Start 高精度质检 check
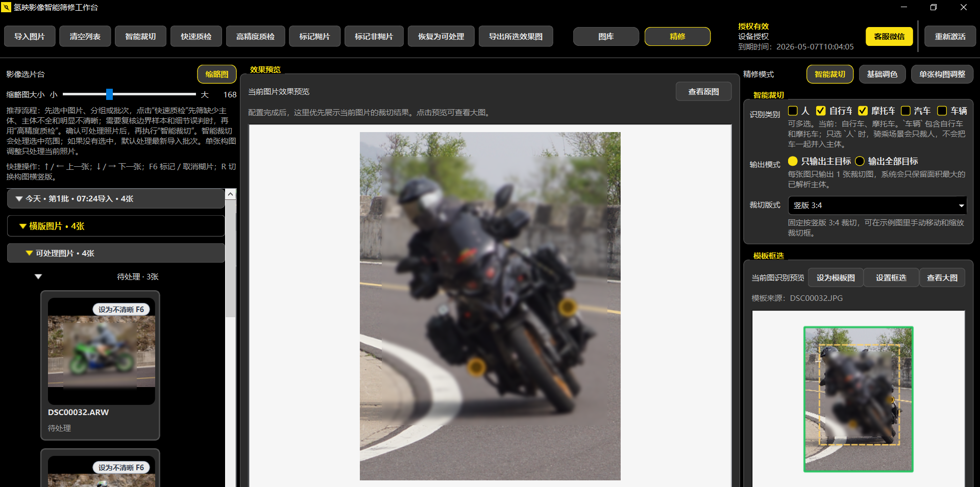The image size is (980, 487). (x=255, y=37)
